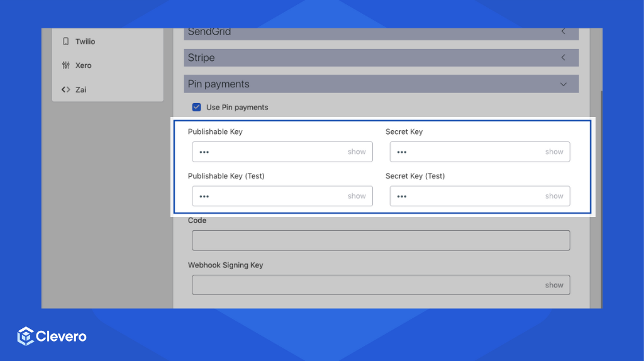
Task: Expand the Stripe section chevron
Action: point(563,57)
